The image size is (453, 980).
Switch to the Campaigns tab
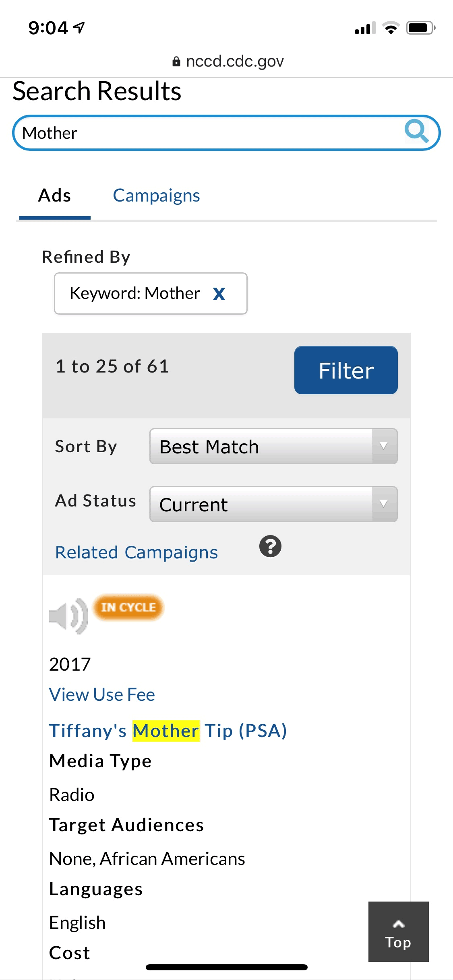pos(156,196)
